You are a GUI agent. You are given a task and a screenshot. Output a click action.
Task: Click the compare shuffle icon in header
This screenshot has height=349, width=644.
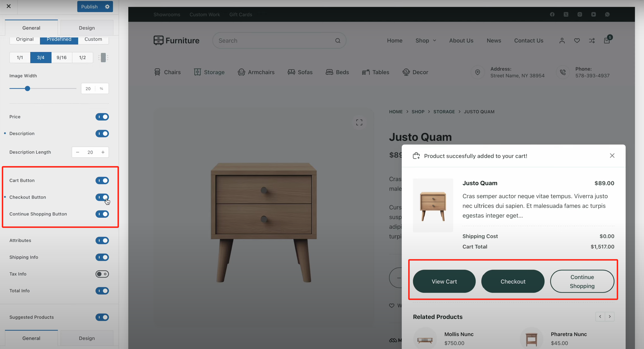tap(592, 41)
